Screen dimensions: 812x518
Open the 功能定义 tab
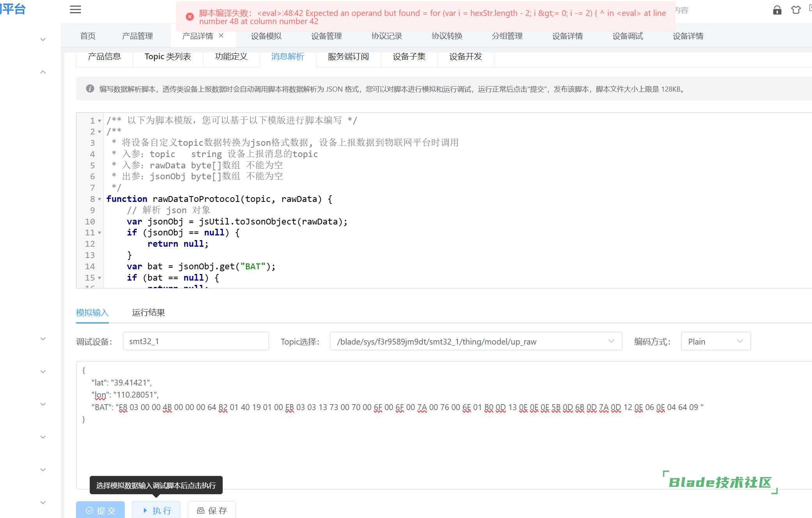point(231,57)
